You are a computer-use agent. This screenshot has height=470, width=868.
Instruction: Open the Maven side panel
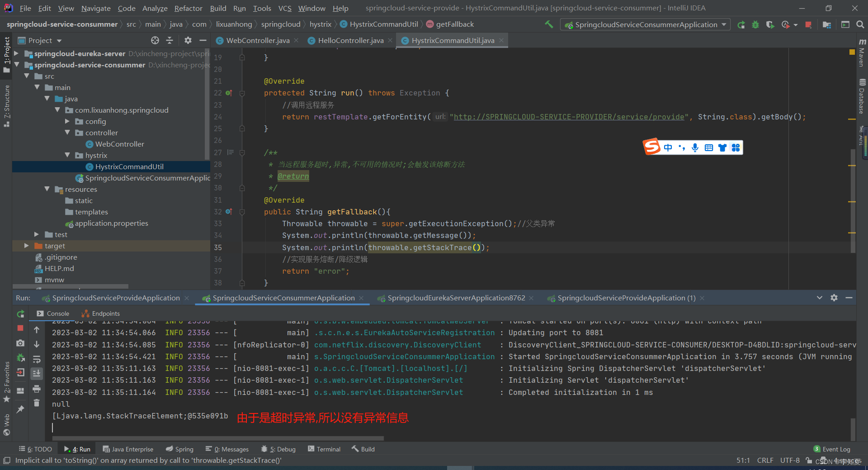click(862, 53)
